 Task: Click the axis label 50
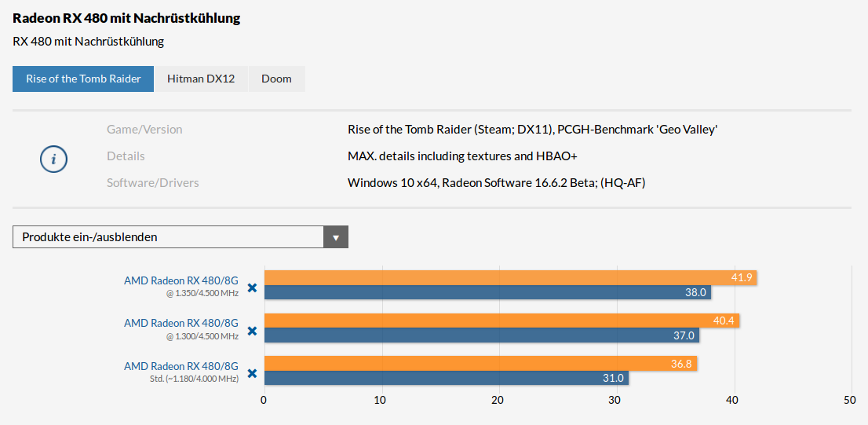851,400
